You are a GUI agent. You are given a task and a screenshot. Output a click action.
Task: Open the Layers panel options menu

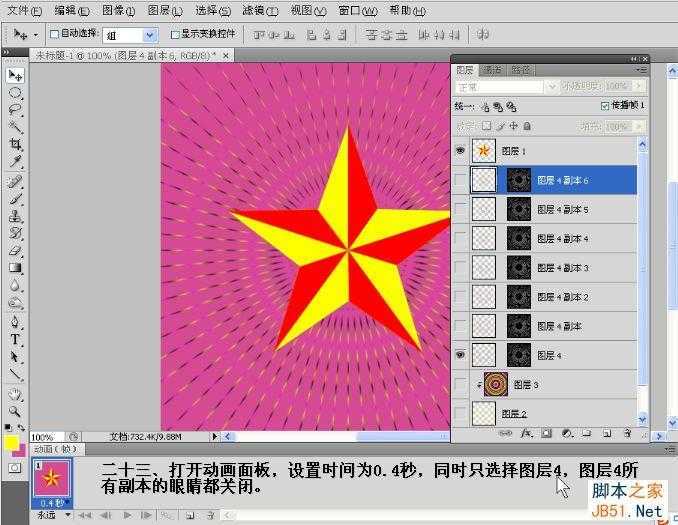(641, 70)
